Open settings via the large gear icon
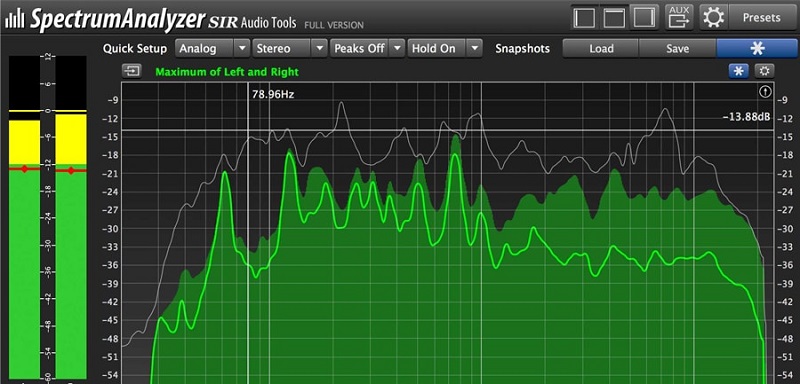 713,18
